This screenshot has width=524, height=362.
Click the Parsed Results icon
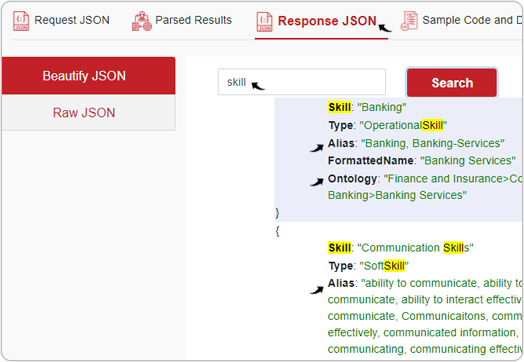(142, 21)
